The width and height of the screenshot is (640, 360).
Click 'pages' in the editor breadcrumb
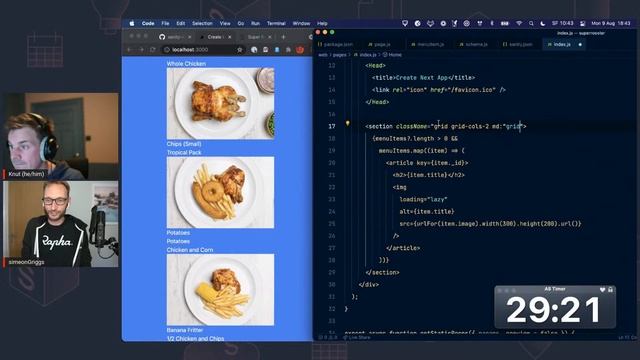(340, 55)
